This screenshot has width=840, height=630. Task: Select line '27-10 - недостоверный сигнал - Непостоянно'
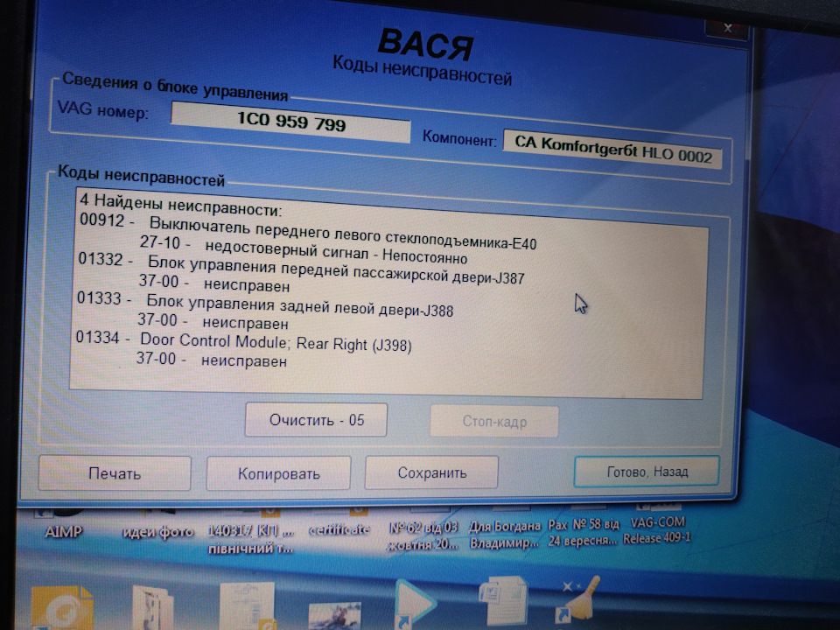304,250
